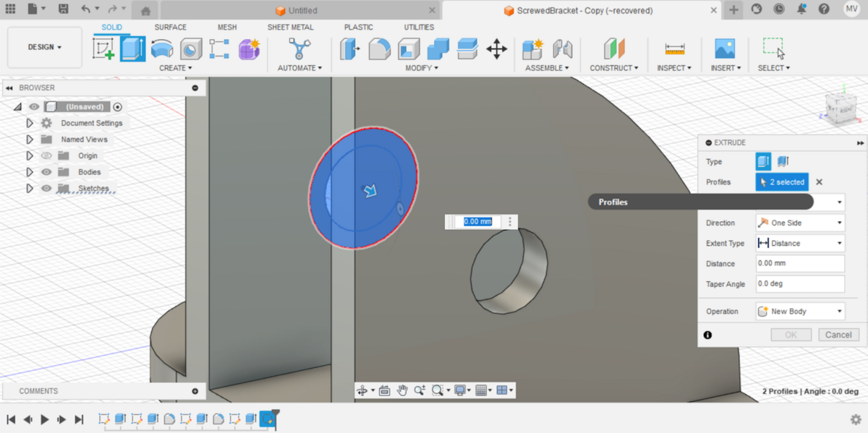The height and width of the screenshot is (433, 868).
Task: Click the Measure tool in Inspect
Action: (x=674, y=49)
